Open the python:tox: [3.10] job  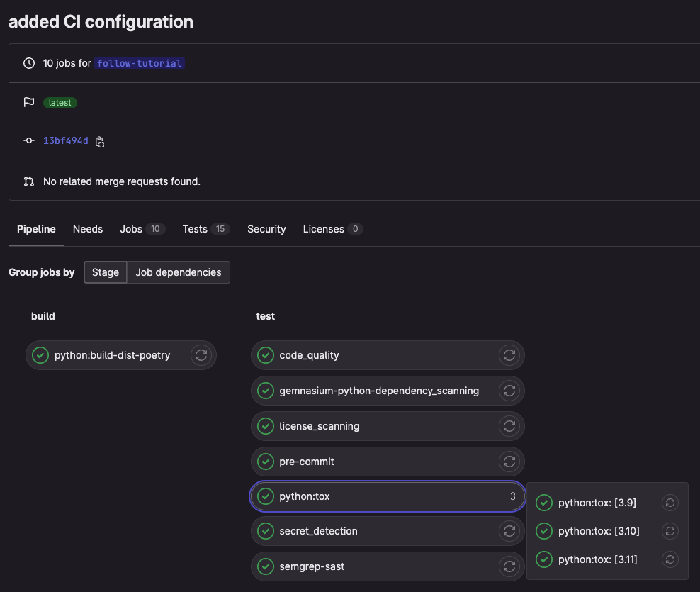pyautogui.click(x=598, y=531)
